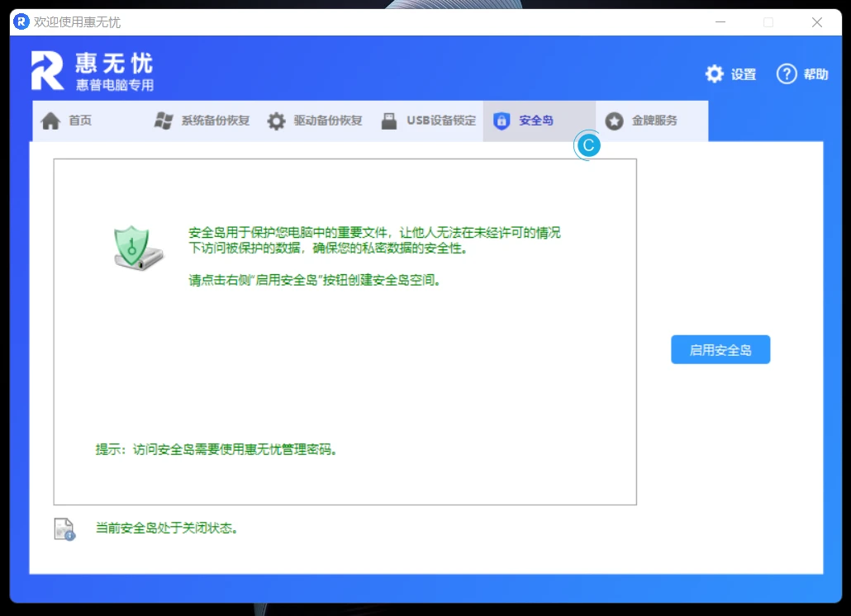This screenshot has width=851, height=616.
Task: Click the blue shield lock icon
Action: point(502,121)
